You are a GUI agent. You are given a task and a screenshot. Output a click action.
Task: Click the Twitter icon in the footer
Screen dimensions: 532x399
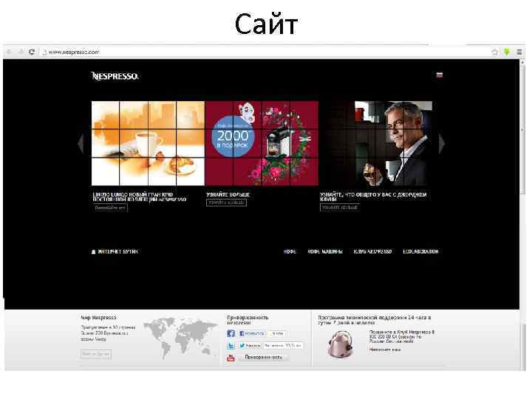point(231,346)
